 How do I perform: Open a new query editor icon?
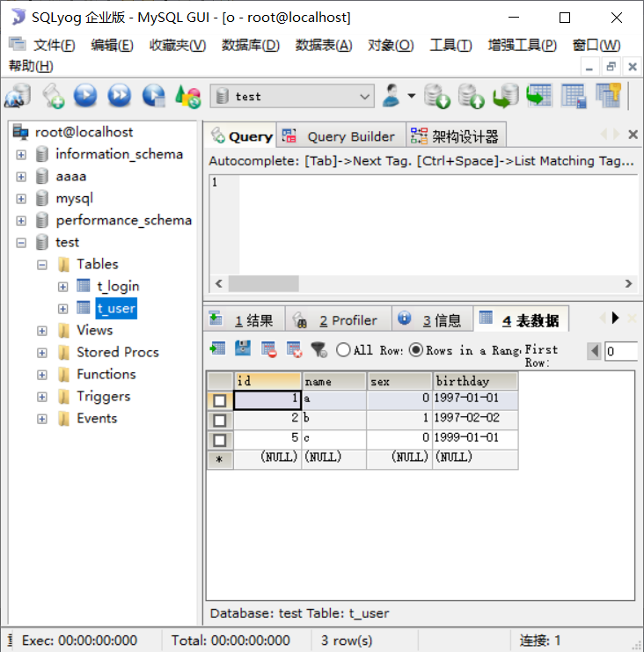tap(53, 96)
